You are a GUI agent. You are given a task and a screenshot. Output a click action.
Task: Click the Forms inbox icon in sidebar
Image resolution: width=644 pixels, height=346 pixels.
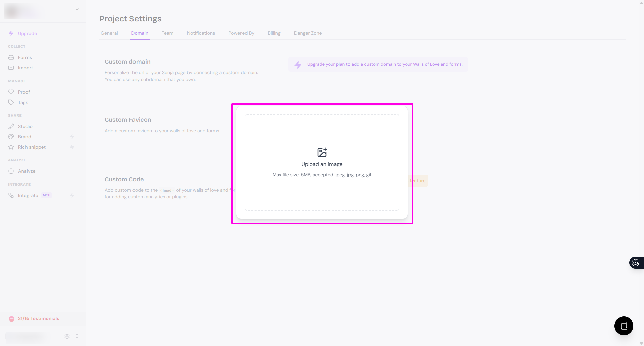pos(11,57)
